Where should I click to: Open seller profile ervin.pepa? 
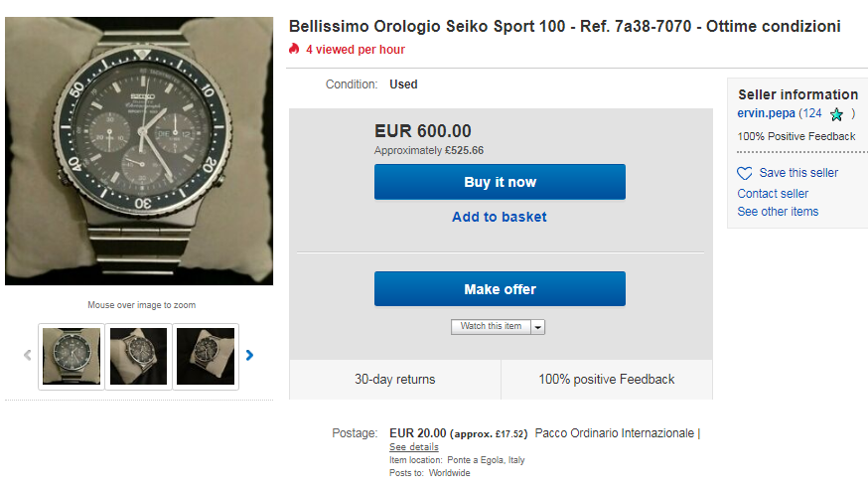point(766,113)
